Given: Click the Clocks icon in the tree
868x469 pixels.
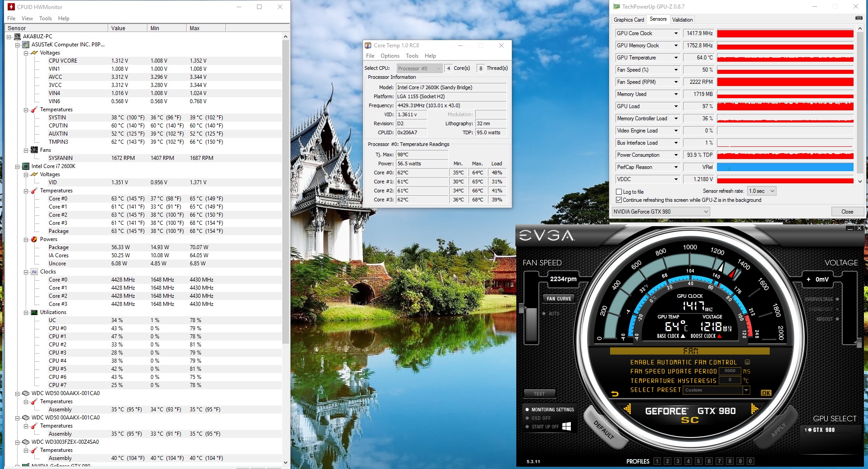Looking at the screenshot, I should point(34,272).
